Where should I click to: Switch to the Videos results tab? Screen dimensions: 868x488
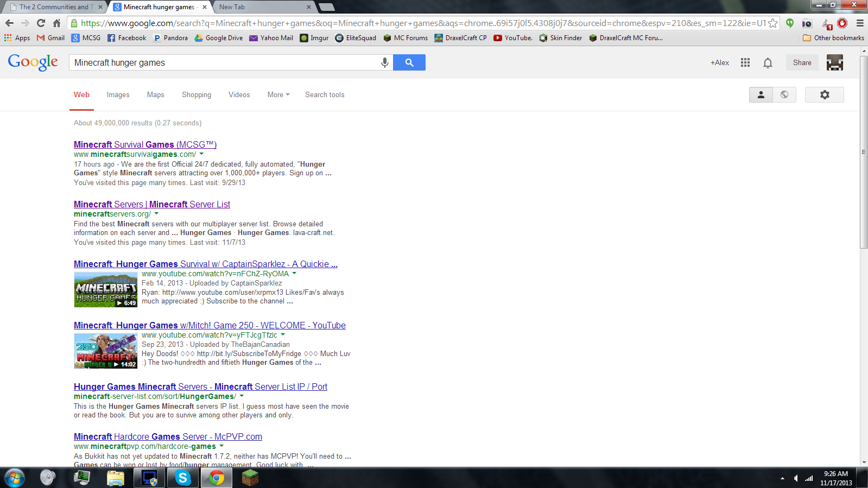tap(239, 94)
